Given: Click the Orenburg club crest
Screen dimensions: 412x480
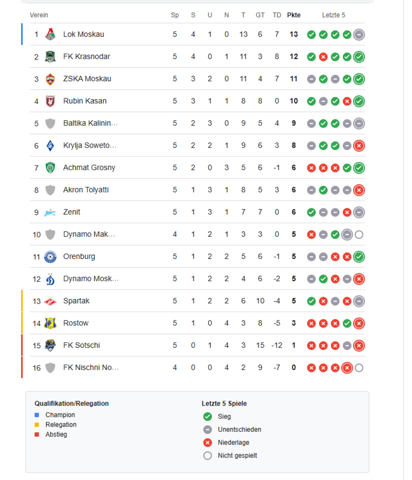Looking at the screenshot, I should tap(50, 257).
